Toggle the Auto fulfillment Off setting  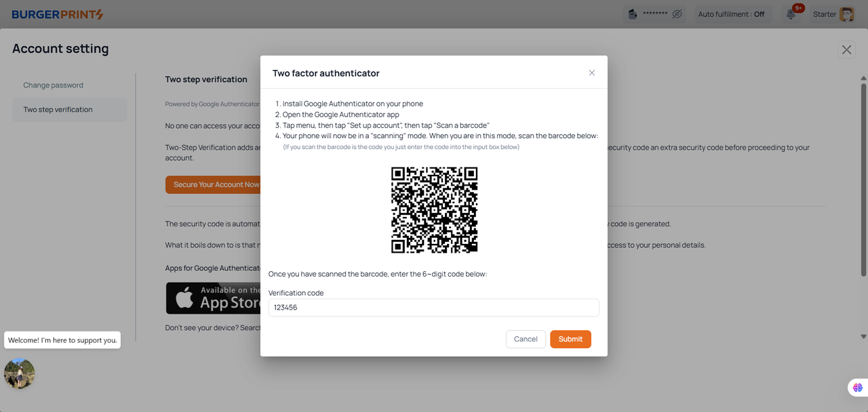pos(731,14)
